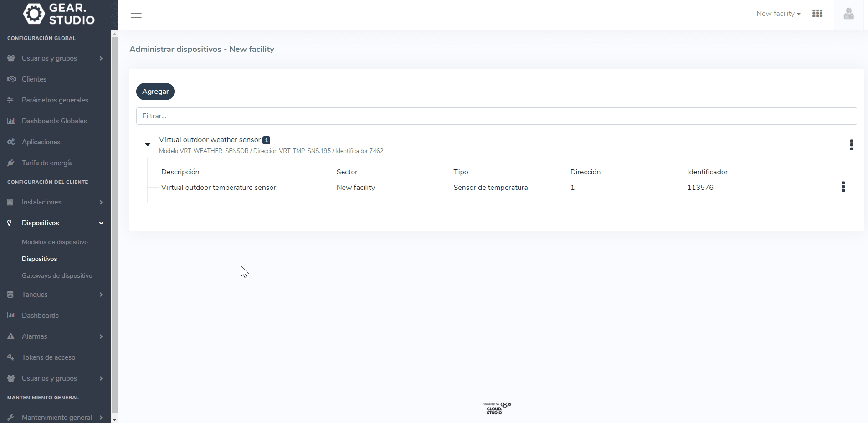868x423 pixels.
Task: Expand the Instalaciones submenu
Action: tap(55, 202)
